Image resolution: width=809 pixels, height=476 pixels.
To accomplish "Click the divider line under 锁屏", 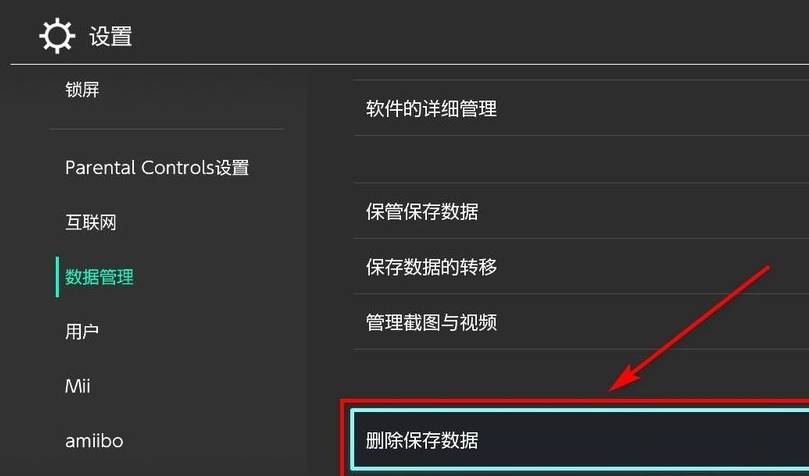I will click(167, 129).
